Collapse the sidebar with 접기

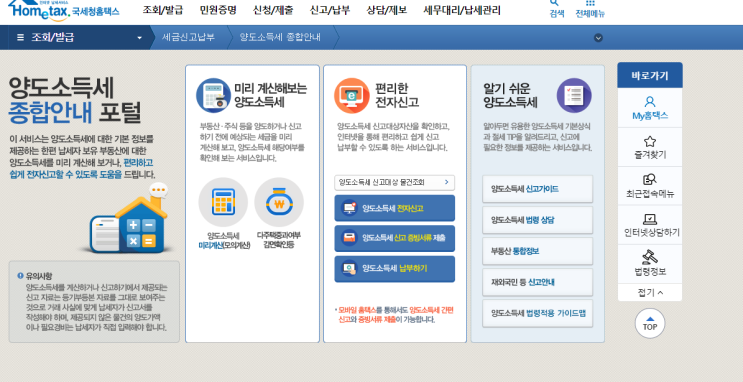pos(650,292)
